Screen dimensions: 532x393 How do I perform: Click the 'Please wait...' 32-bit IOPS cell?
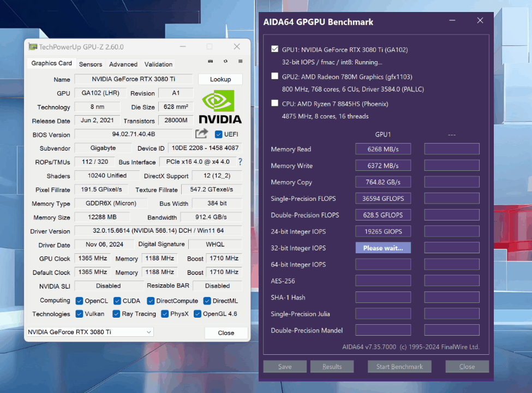click(x=383, y=248)
